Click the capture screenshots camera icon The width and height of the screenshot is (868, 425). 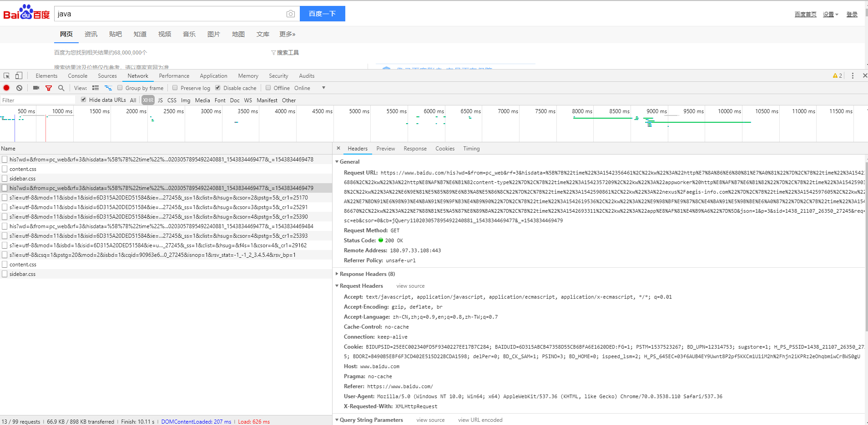click(x=36, y=88)
